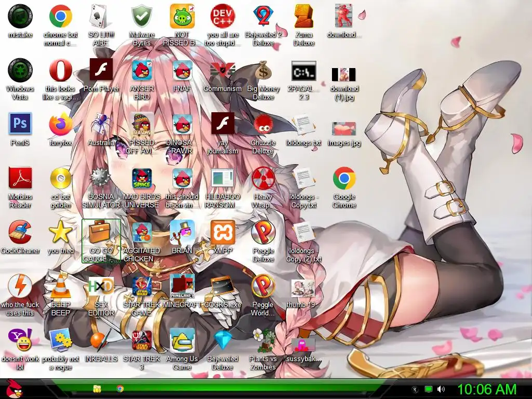Open the DEV C++ 'you all are too stupid' icon
This screenshot has height=399, width=532.
[x=222, y=16]
